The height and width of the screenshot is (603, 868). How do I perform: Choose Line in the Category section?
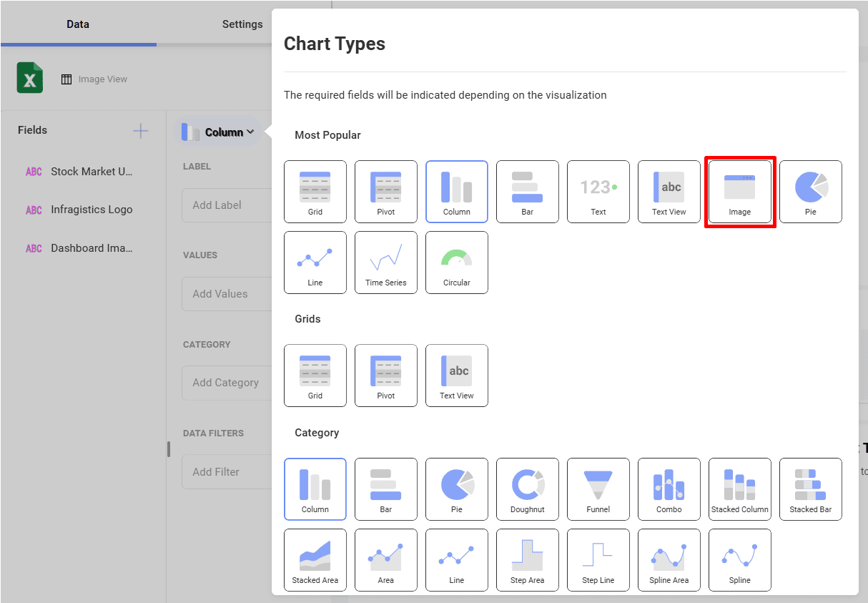pyautogui.click(x=457, y=560)
